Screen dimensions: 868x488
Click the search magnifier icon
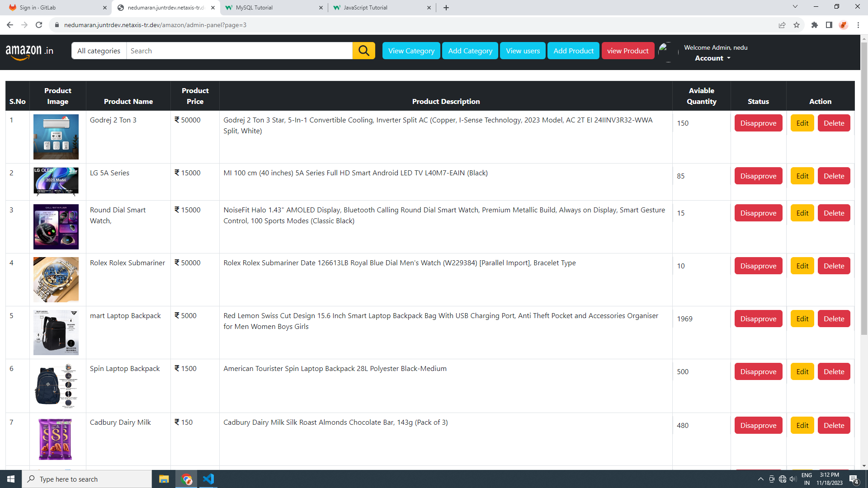pyautogui.click(x=363, y=51)
